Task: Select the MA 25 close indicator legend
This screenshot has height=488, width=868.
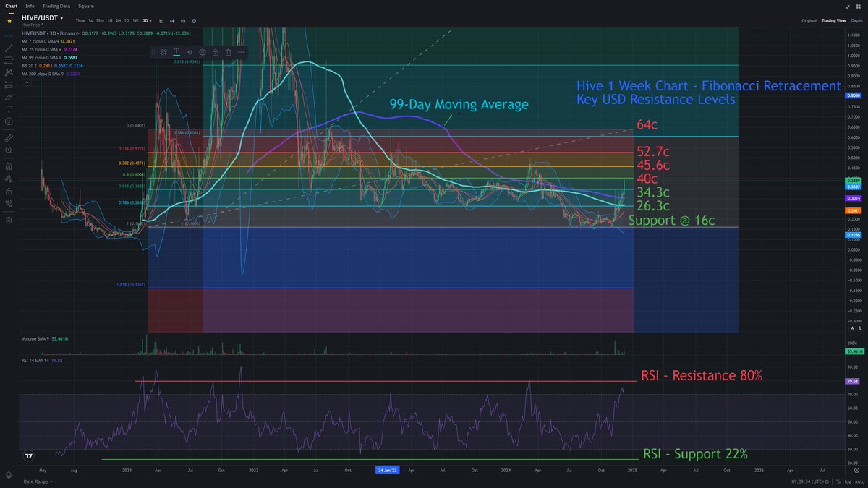Action: pyautogui.click(x=49, y=49)
